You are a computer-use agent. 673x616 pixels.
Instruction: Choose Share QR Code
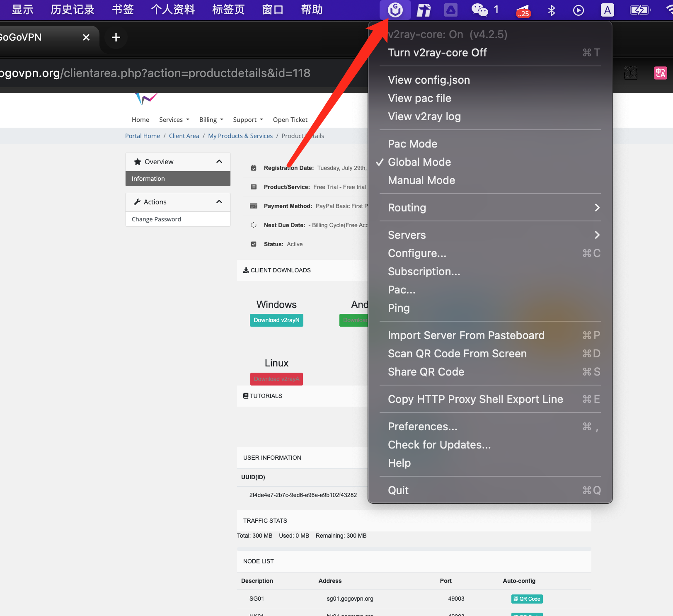[490, 372]
